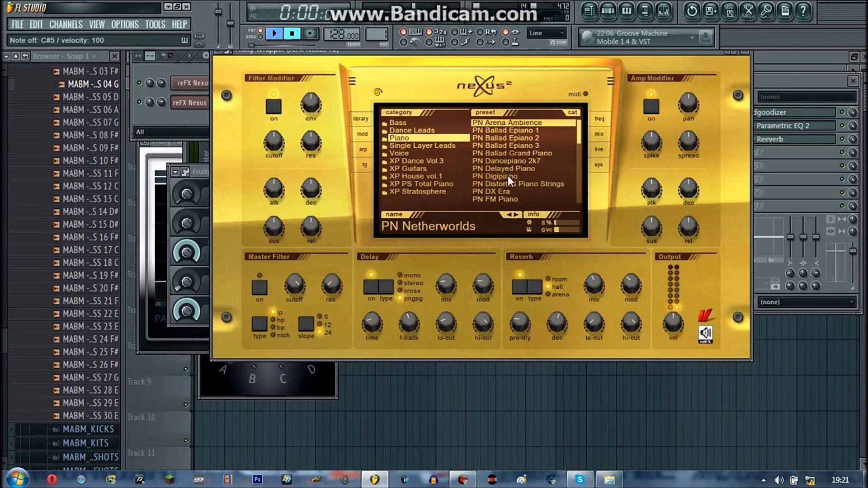Open the playlist window icon
Viewport: 868px width, 488px height.
click(x=590, y=11)
